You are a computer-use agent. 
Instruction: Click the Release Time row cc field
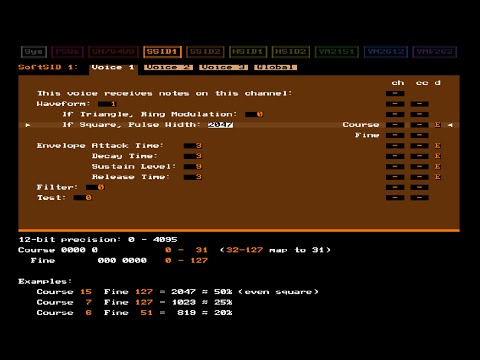pos(419,177)
